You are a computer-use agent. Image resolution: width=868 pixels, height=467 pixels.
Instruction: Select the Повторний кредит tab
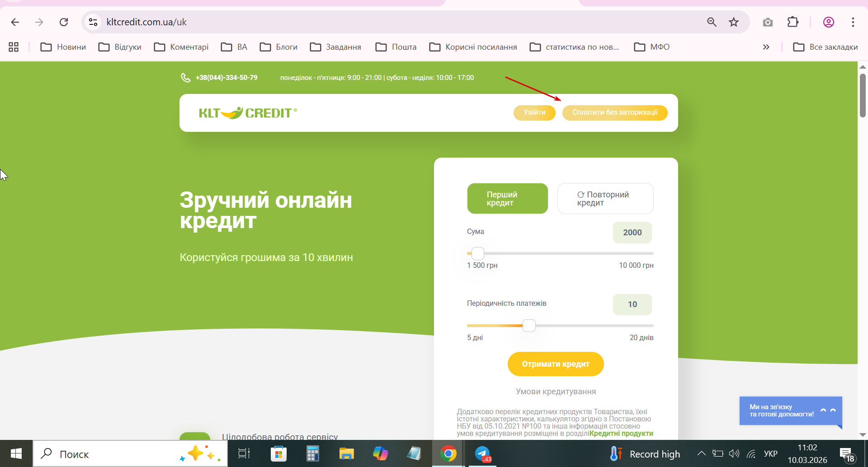click(605, 198)
